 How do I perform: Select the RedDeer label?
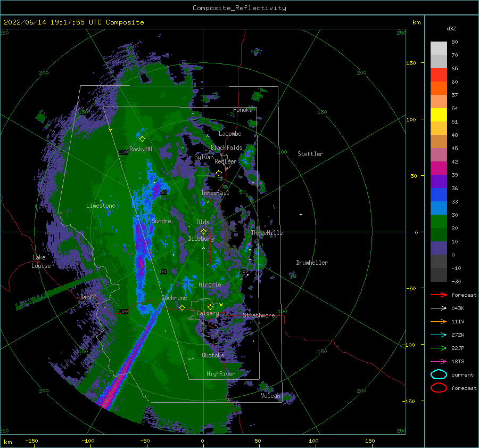pyautogui.click(x=226, y=161)
